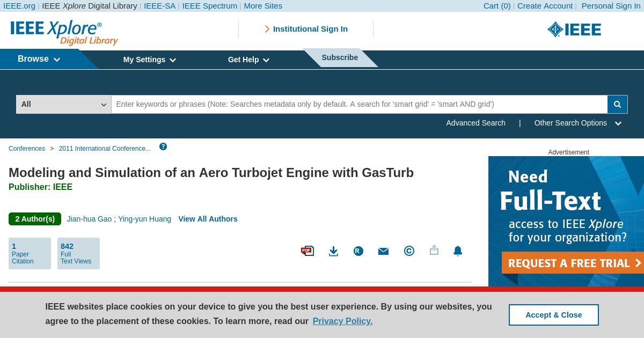Click Create Account link
The image size is (644, 338).
(545, 6)
